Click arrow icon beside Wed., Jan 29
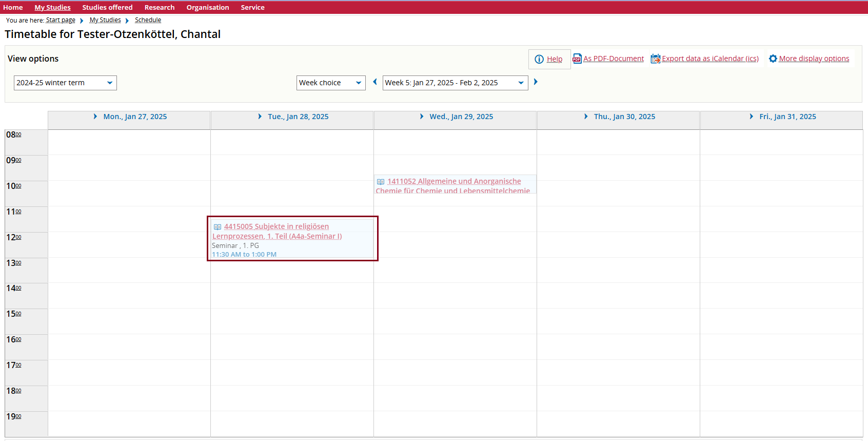The height and width of the screenshot is (441, 868). coord(422,117)
